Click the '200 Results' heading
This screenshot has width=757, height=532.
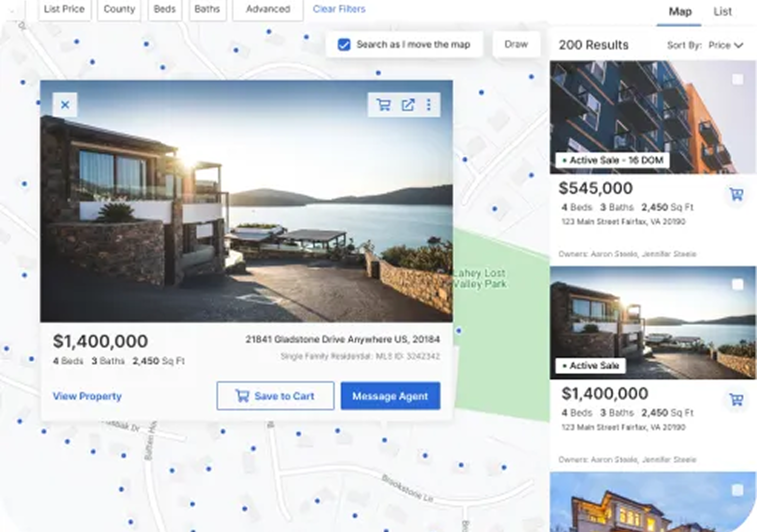click(593, 45)
